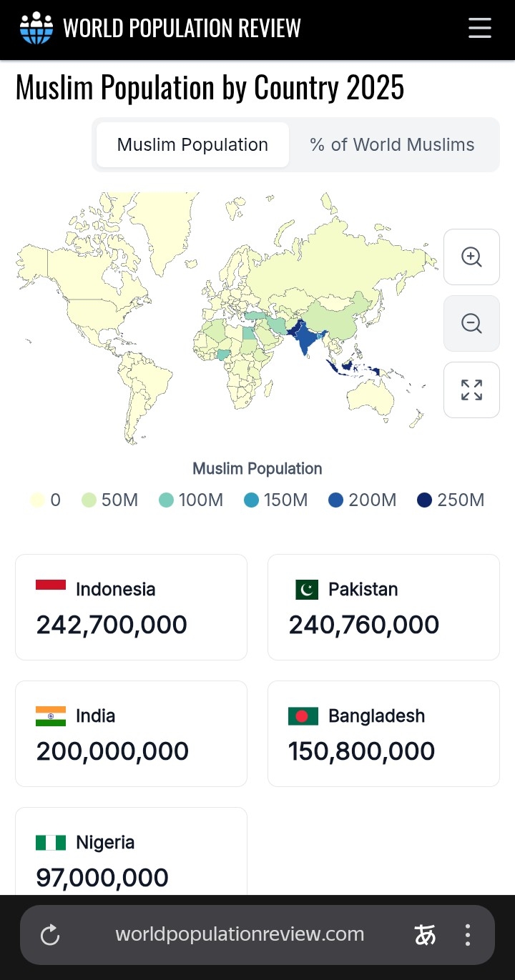
Task: Zoom out of the map
Action: (x=471, y=323)
